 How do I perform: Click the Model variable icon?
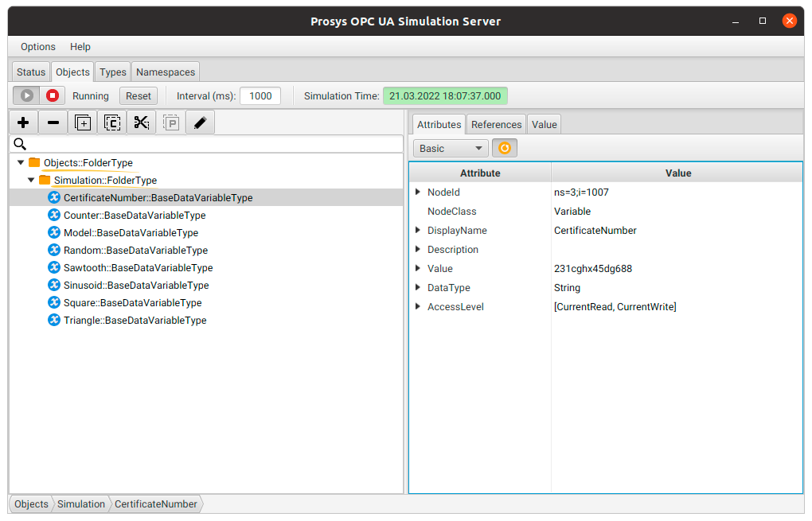[x=54, y=232]
